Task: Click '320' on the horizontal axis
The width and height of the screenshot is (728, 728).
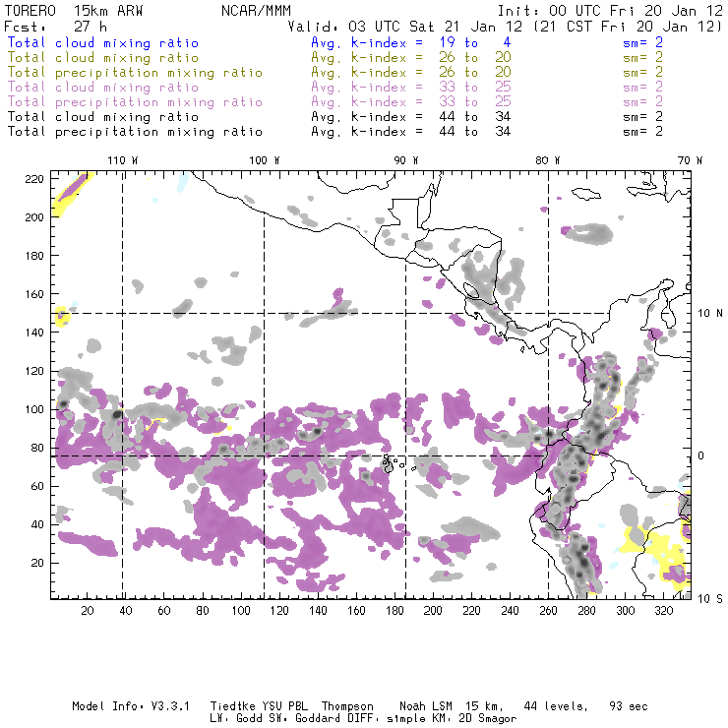Action: [663, 611]
